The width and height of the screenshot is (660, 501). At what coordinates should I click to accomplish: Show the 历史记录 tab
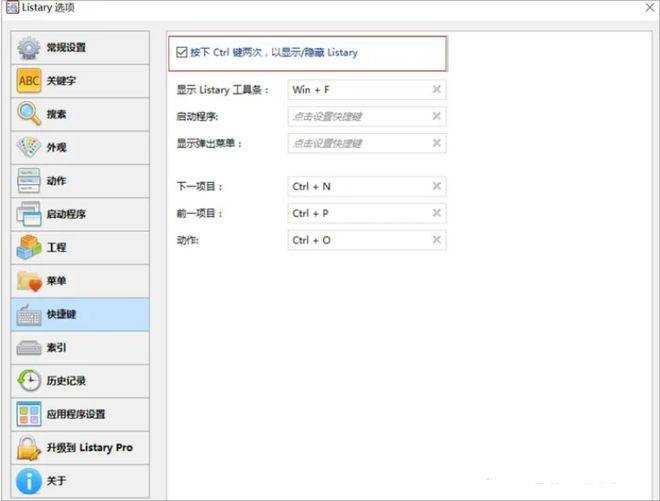(80, 381)
